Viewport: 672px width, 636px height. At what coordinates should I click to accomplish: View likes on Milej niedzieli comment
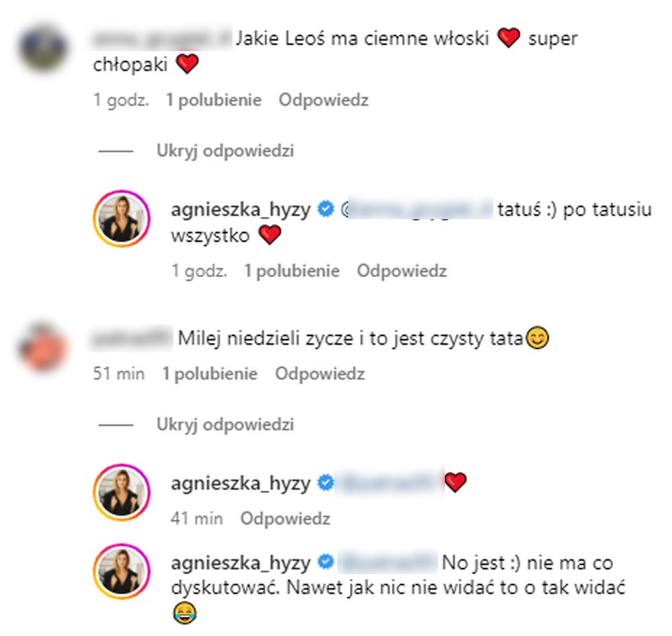(210, 374)
